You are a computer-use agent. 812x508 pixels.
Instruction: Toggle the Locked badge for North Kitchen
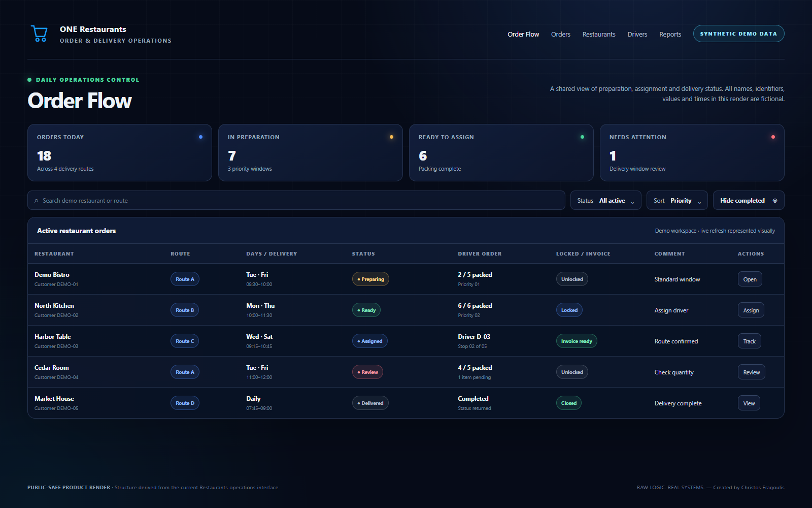coord(569,310)
